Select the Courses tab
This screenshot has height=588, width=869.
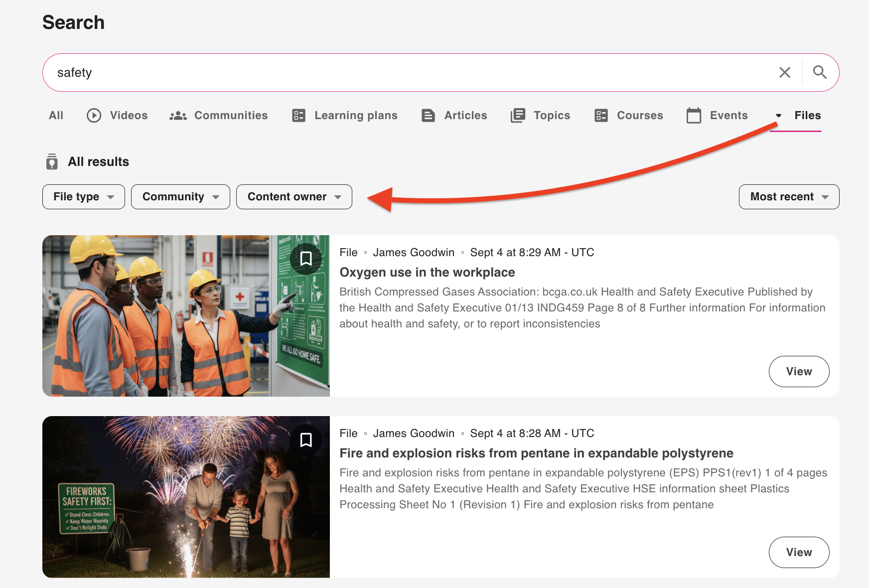(x=629, y=116)
